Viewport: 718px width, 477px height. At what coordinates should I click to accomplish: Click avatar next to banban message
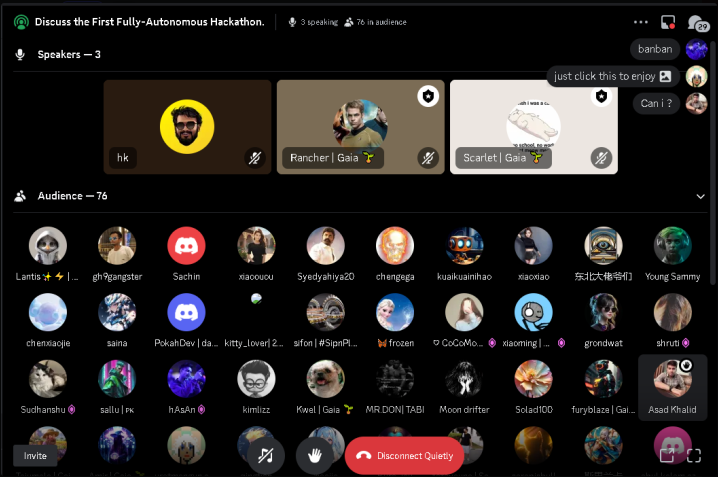pyautogui.click(x=696, y=49)
